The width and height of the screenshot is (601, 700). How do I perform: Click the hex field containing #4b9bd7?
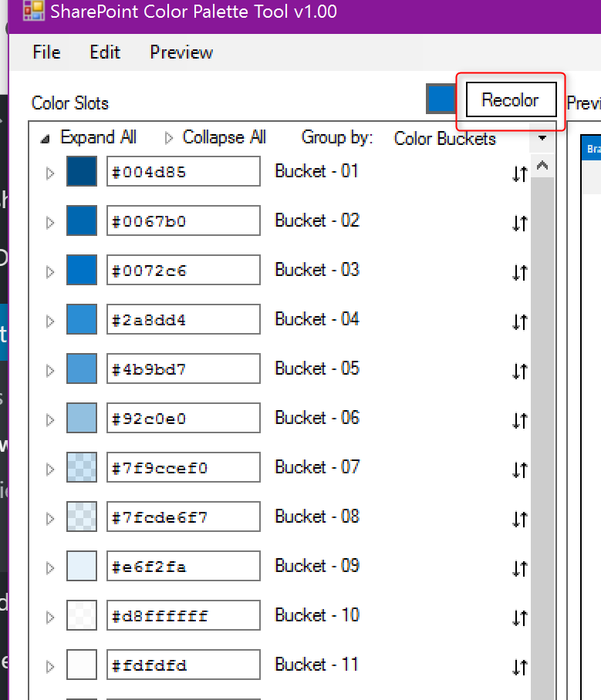pos(183,369)
